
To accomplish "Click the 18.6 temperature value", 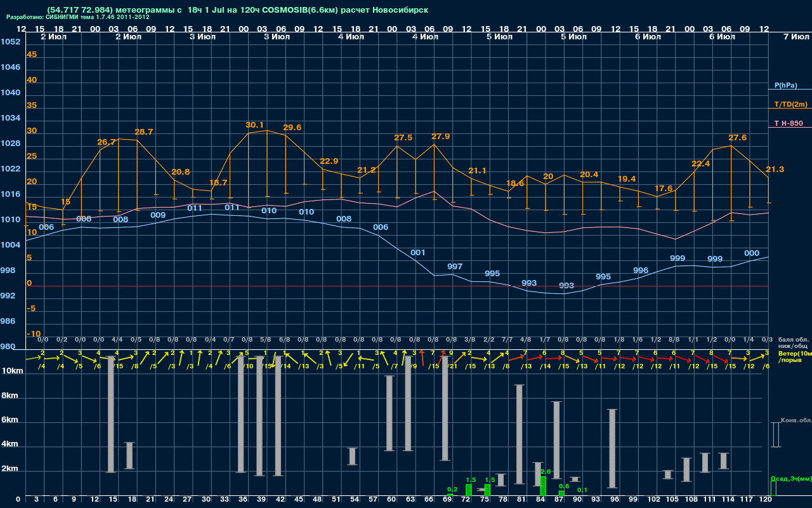I will [515, 184].
